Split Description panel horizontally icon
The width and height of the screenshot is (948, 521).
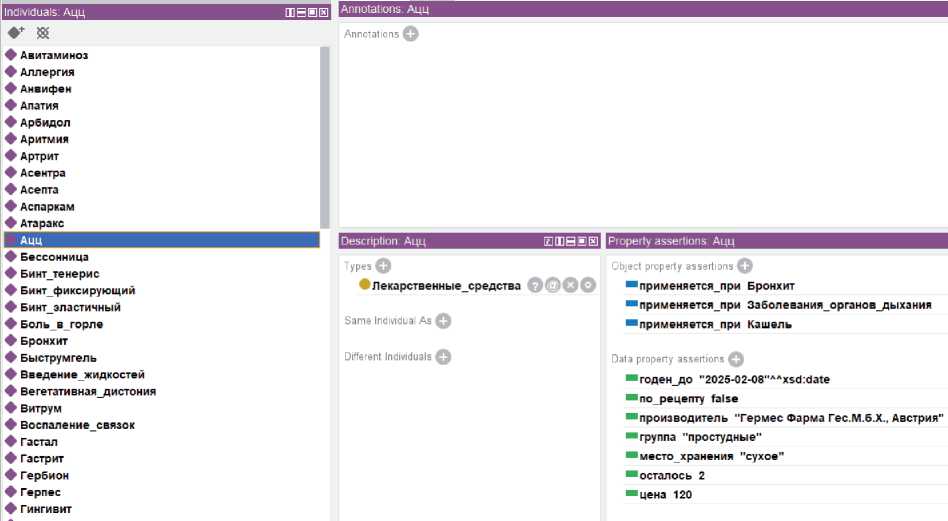click(571, 241)
